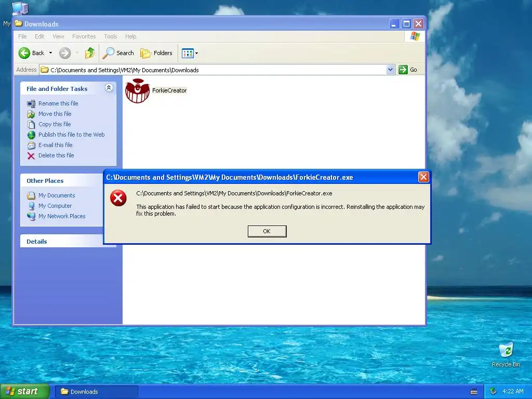Click the Copy this file icon

[31, 125]
